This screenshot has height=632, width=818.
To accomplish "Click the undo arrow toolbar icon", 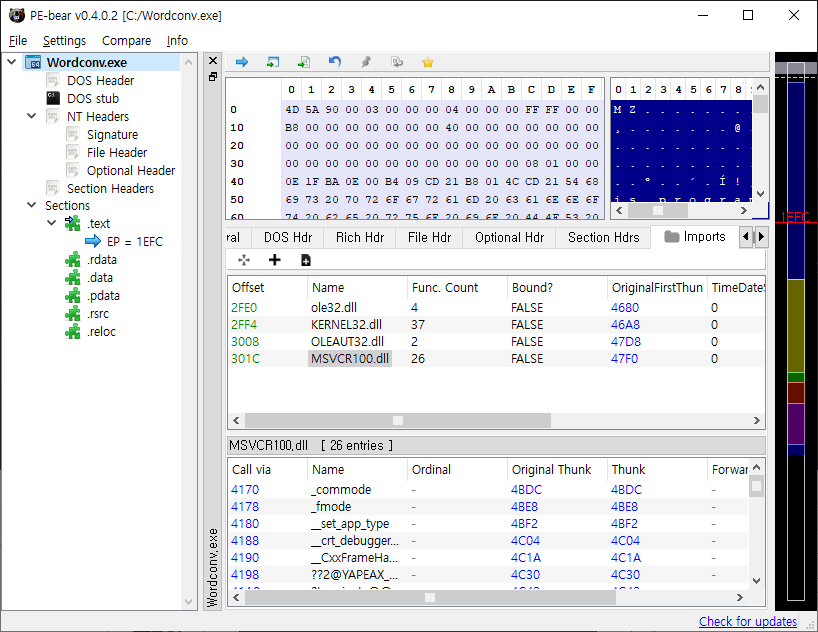I will coord(334,62).
